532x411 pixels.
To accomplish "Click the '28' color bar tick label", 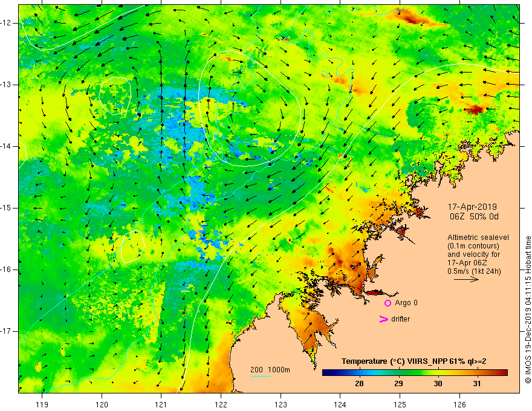I will click(x=359, y=384).
